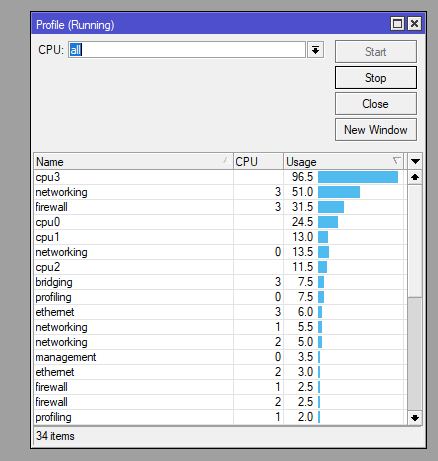Screen dimensions: 438x461
Task: Click the cpu3 usage bar
Action: click(x=358, y=177)
